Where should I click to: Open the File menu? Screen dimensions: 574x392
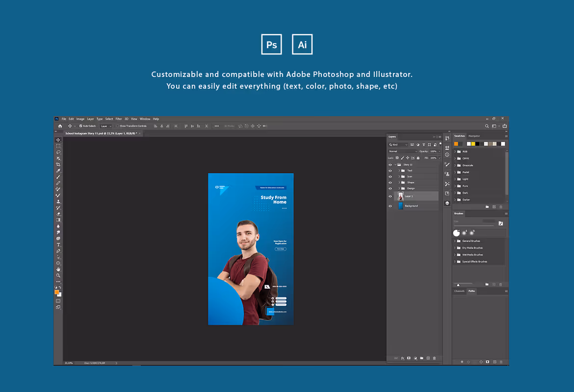[64, 119]
